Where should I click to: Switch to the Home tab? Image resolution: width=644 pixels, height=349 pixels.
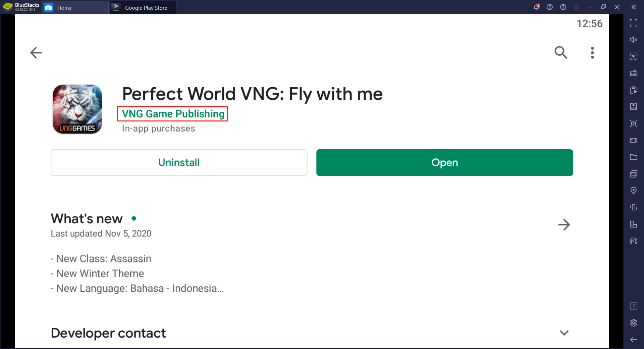point(75,7)
